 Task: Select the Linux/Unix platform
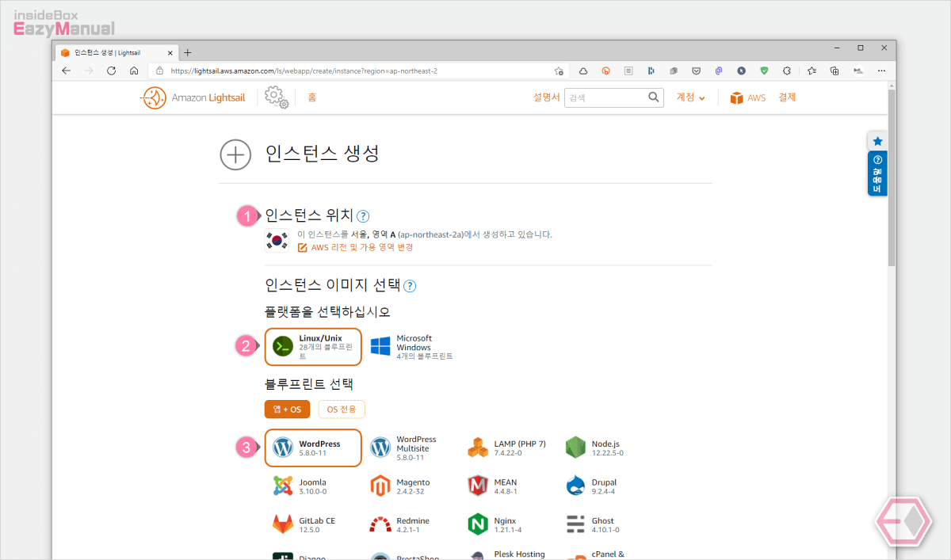click(x=313, y=347)
